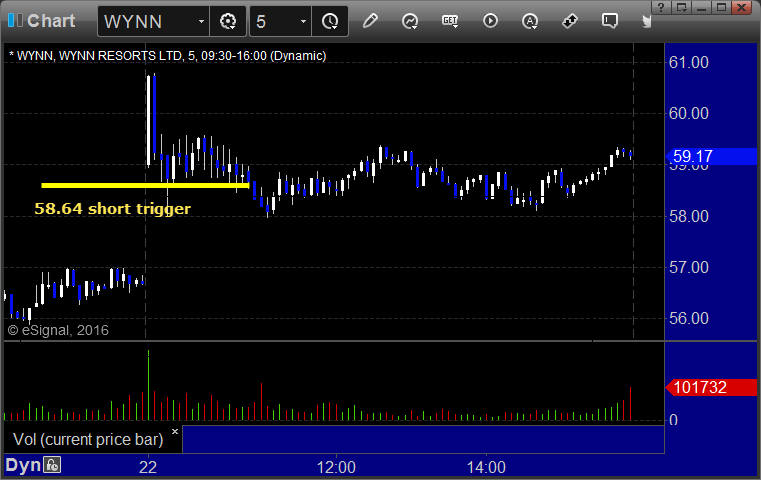Select the pencil drawing tools icon

[x=370, y=21]
